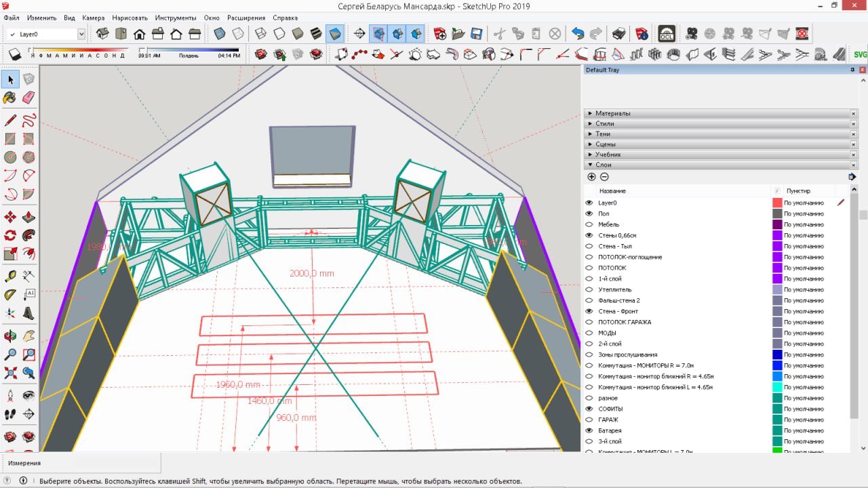The image size is (868, 488).
Task: Hide the Пол layer
Action: pyautogui.click(x=589, y=213)
